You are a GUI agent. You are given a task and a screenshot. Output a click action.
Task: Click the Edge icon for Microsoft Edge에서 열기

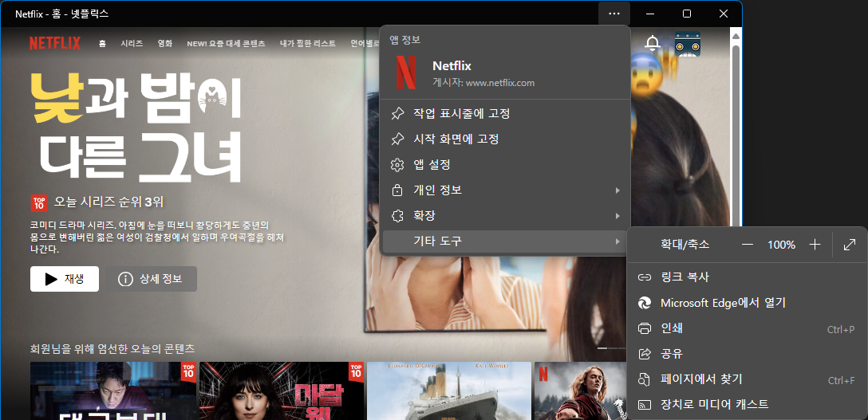(x=644, y=303)
